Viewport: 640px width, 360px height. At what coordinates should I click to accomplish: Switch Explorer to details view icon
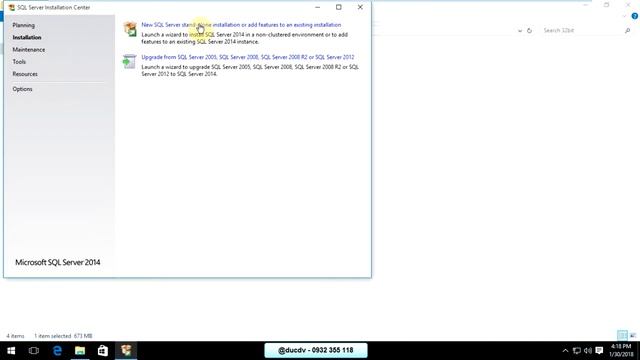[x=622, y=336]
